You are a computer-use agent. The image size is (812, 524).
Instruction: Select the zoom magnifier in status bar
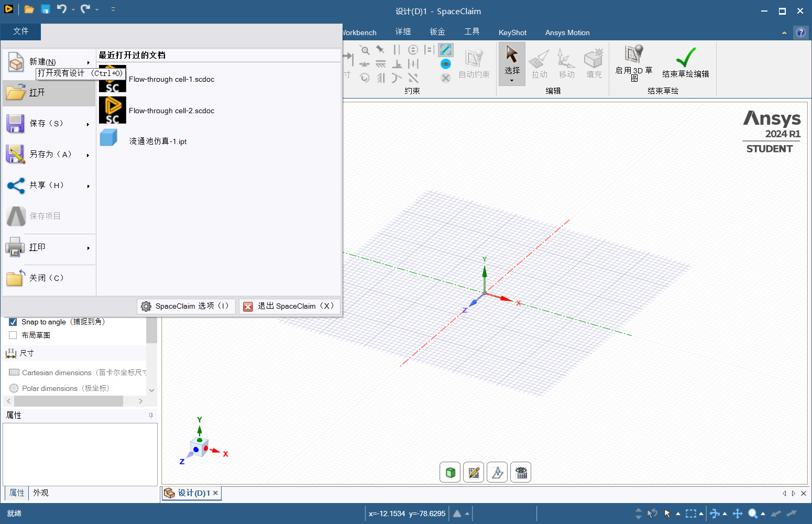tap(753, 514)
